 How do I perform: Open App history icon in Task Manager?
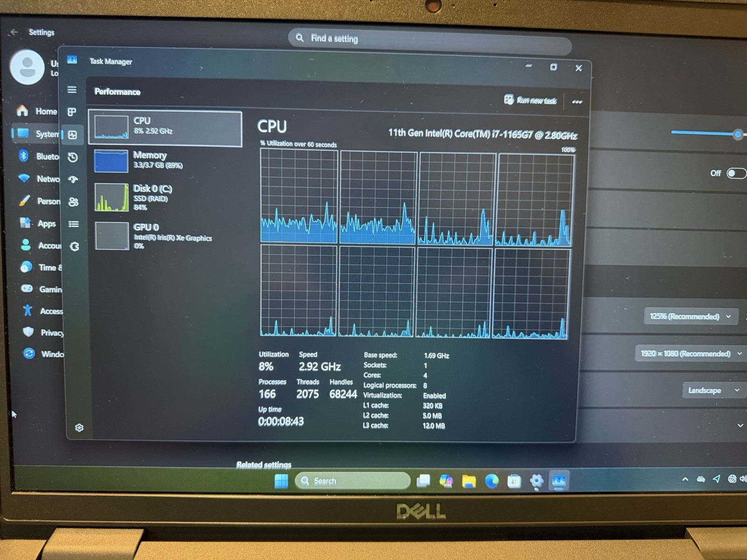coord(73,157)
